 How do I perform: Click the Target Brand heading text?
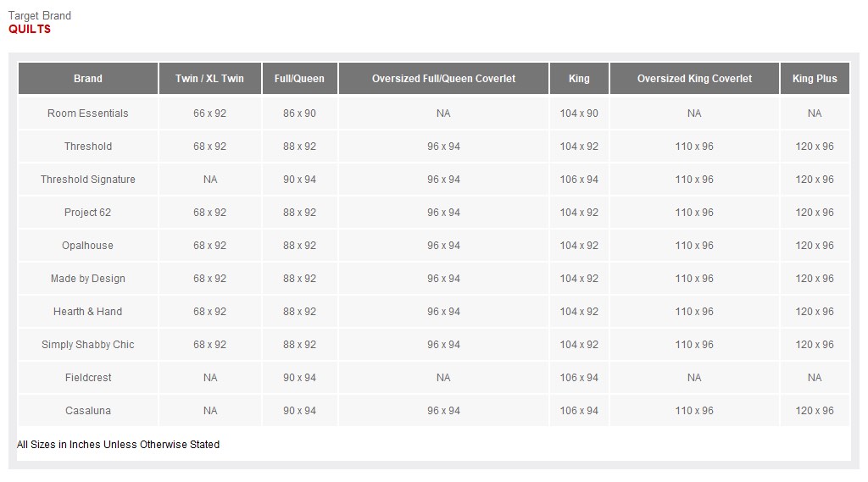pos(39,16)
